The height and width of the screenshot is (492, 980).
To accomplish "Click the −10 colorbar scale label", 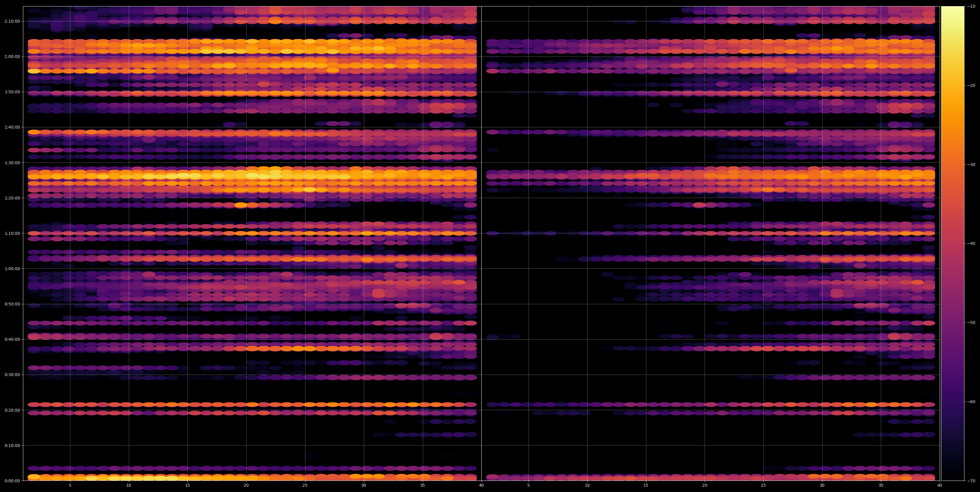I will [x=971, y=6].
